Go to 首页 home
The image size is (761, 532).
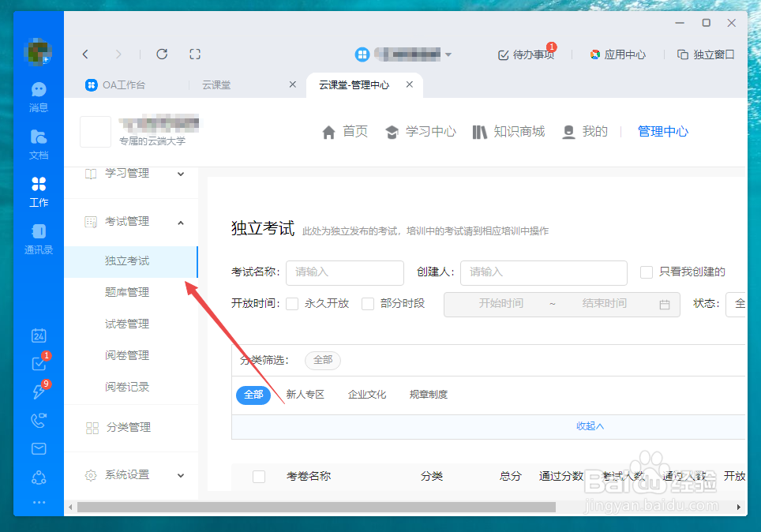click(345, 132)
